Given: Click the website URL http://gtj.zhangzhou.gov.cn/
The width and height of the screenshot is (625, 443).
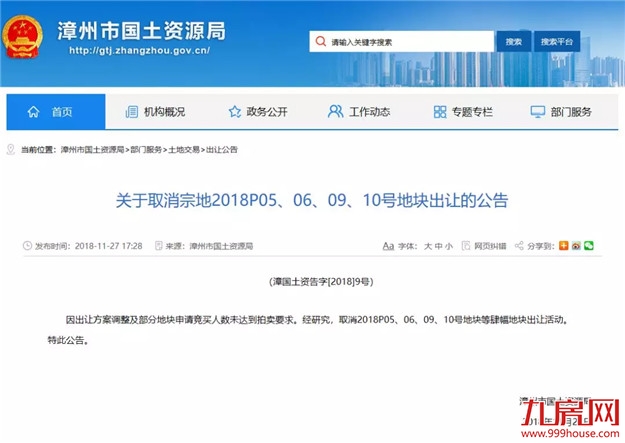Looking at the screenshot, I should pyautogui.click(x=139, y=51).
